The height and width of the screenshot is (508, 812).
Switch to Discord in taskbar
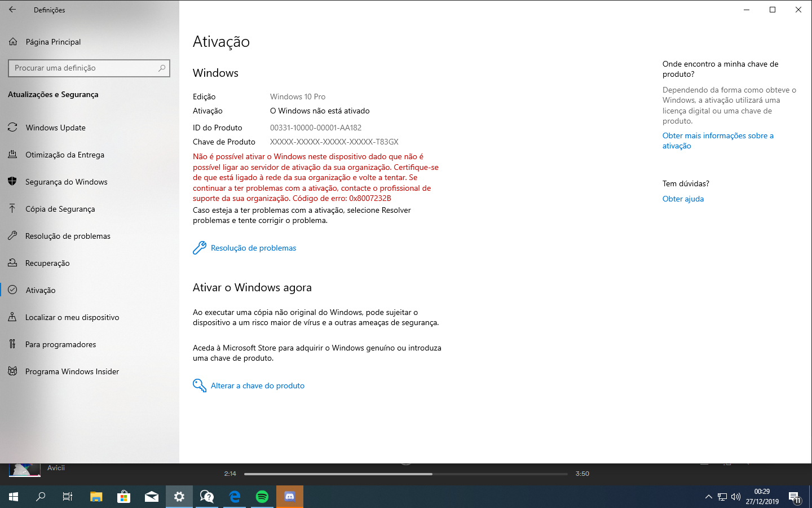290,497
